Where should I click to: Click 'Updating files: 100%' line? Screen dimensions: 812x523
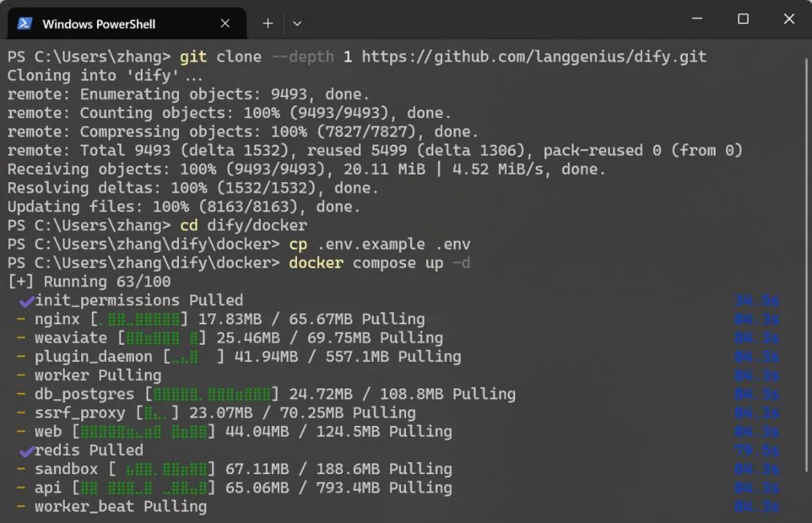click(184, 207)
